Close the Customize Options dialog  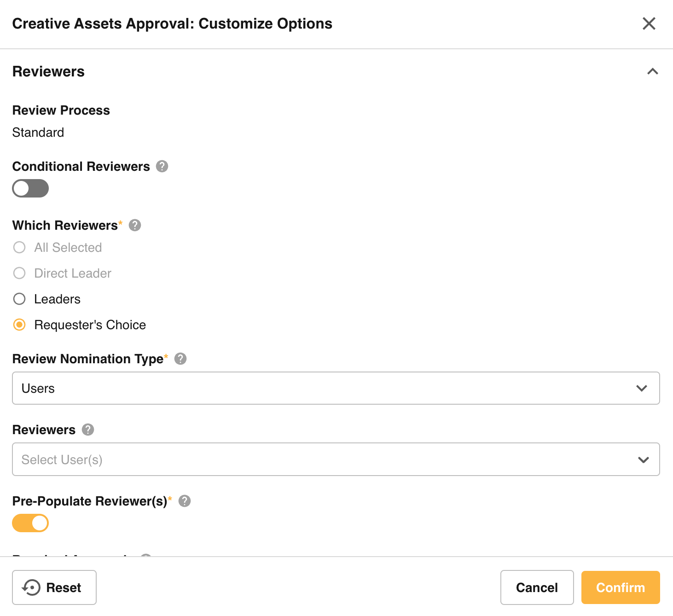click(649, 23)
